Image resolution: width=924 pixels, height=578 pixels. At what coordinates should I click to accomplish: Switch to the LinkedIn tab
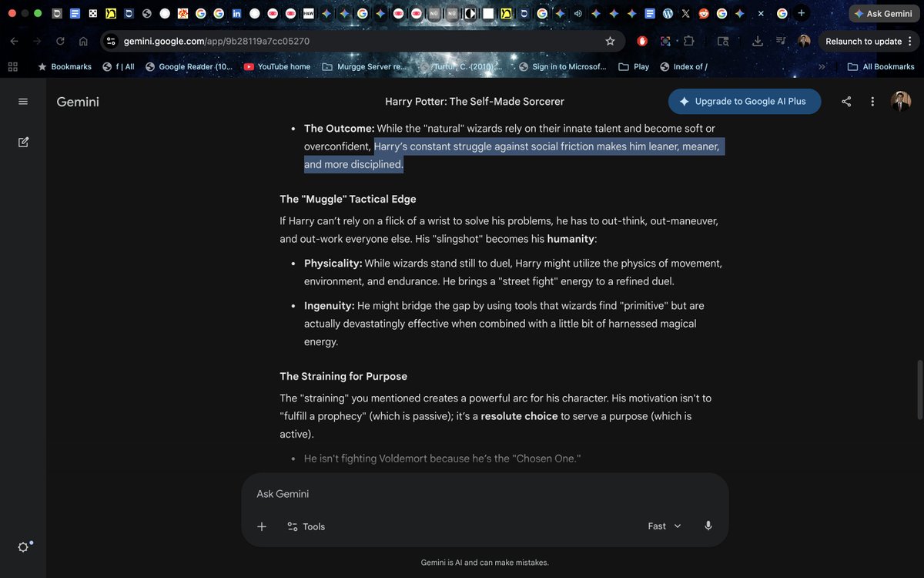pos(236,13)
